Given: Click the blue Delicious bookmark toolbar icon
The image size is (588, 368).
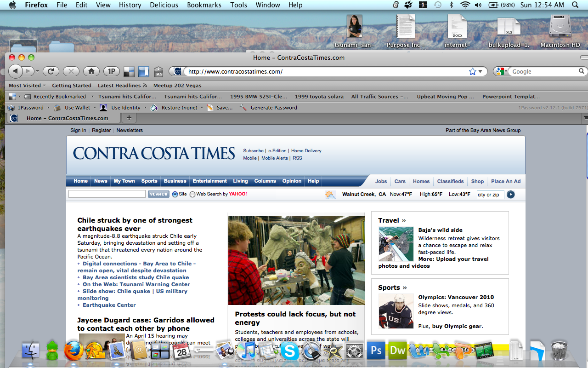Looking at the screenshot, I should [144, 71].
